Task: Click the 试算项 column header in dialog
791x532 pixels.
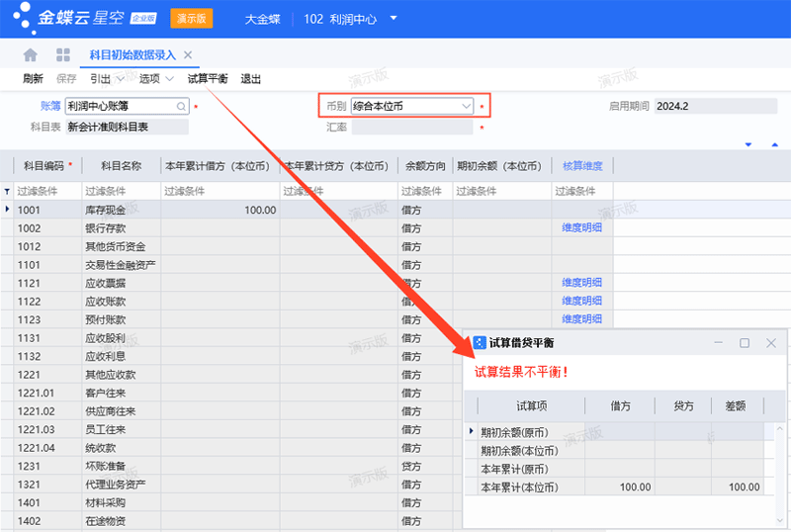Action: [531, 405]
